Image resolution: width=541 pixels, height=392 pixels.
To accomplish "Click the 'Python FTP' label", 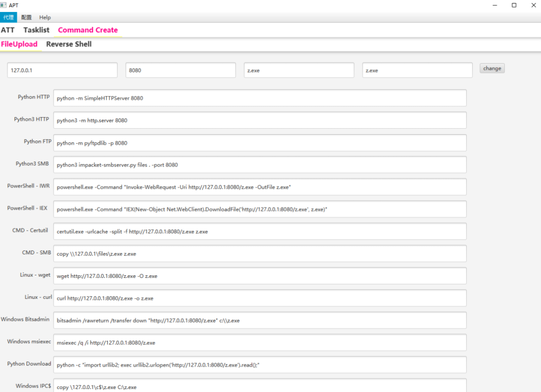I will pyautogui.click(x=38, y=141).
